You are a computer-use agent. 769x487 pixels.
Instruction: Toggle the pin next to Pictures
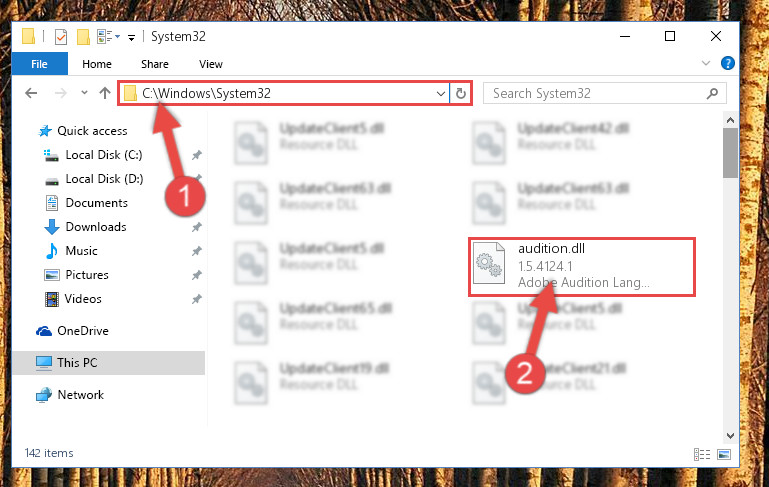197,275
